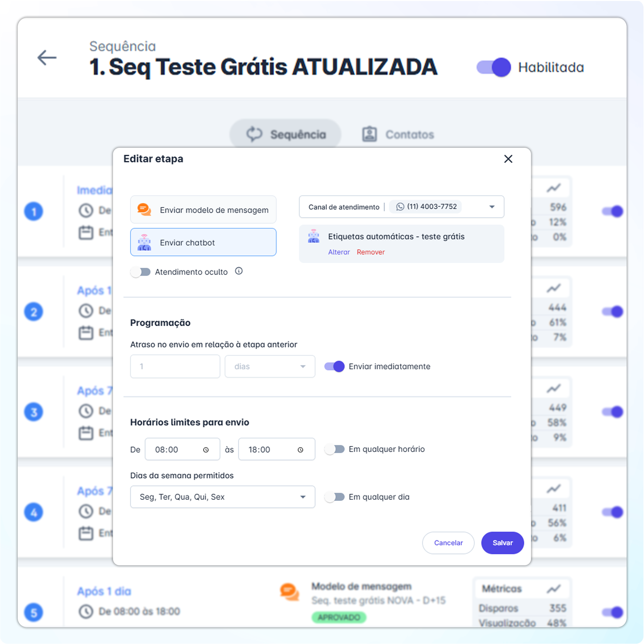Enable Em qualquer horário toggle
The width and height of the screenshot is (644, 644).
point(334,449)
